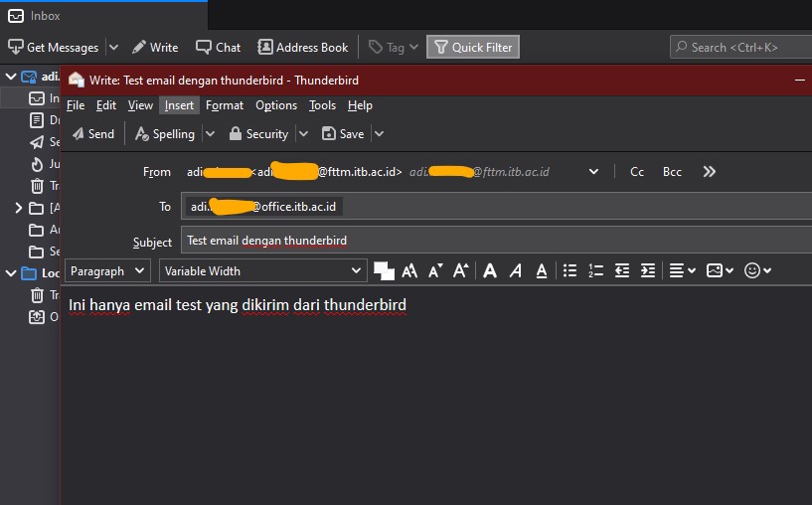Click the To recipient address pill
Viewport: 812px width, 505px height.
(x=263, y=207)
